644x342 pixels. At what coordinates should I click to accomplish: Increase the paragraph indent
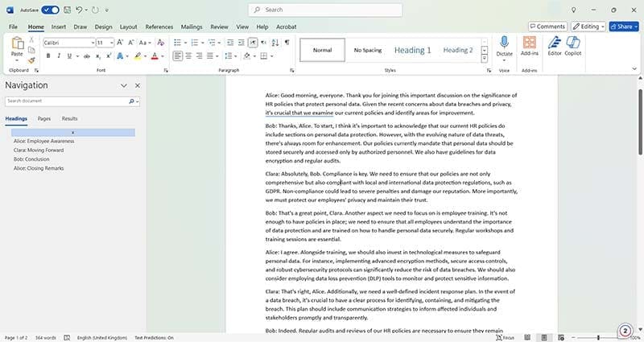click(241, 43)
